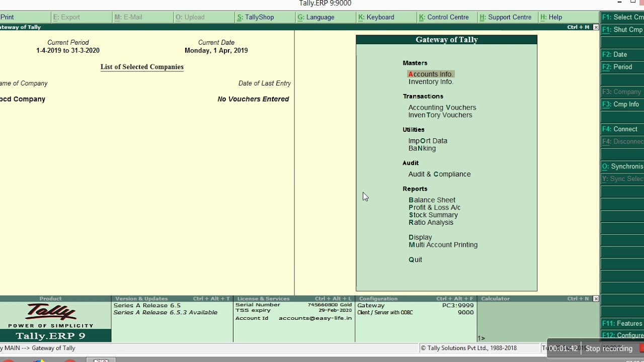
Task: Click the License & Services panel header
Action: click(x=294, y=299)
